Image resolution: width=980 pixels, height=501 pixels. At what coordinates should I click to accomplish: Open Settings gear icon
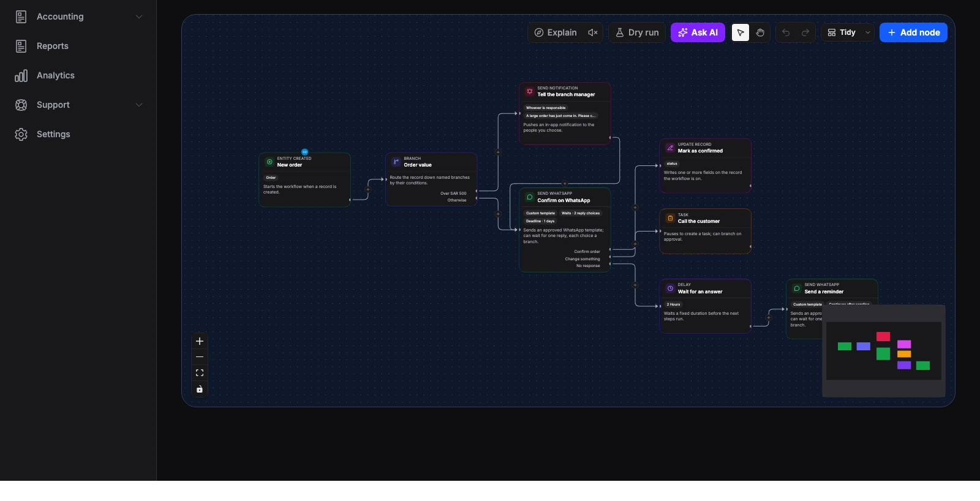coord(21,134)
